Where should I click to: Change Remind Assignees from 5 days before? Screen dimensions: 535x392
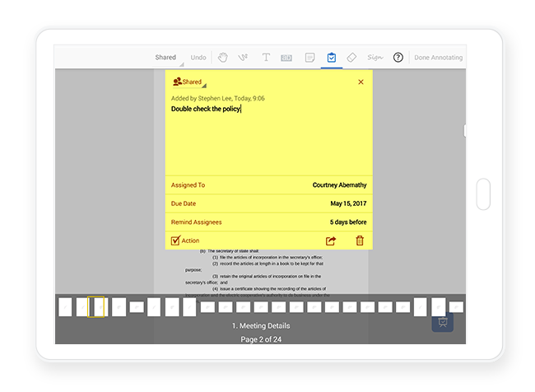tap(269, 222)
